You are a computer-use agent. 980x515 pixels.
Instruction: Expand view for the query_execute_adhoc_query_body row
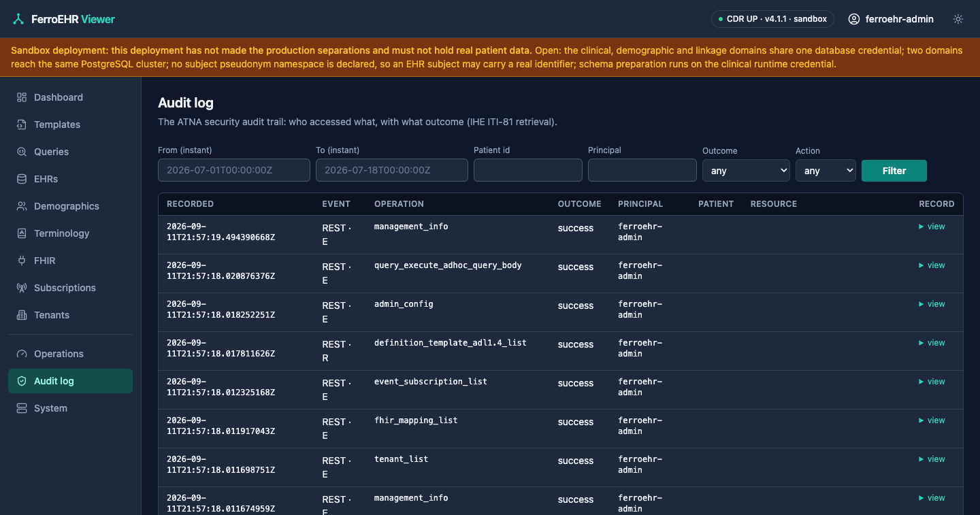coord(932,265)
